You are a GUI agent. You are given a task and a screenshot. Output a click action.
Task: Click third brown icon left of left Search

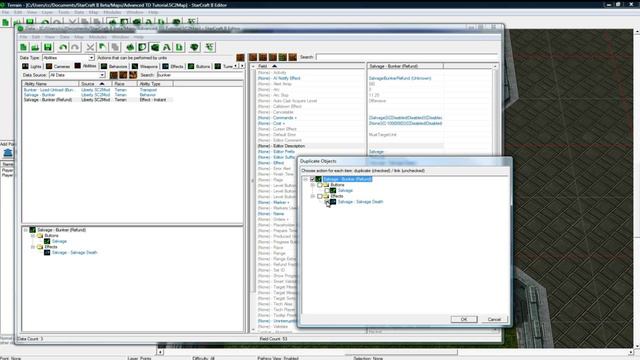[x=133, y=75]
